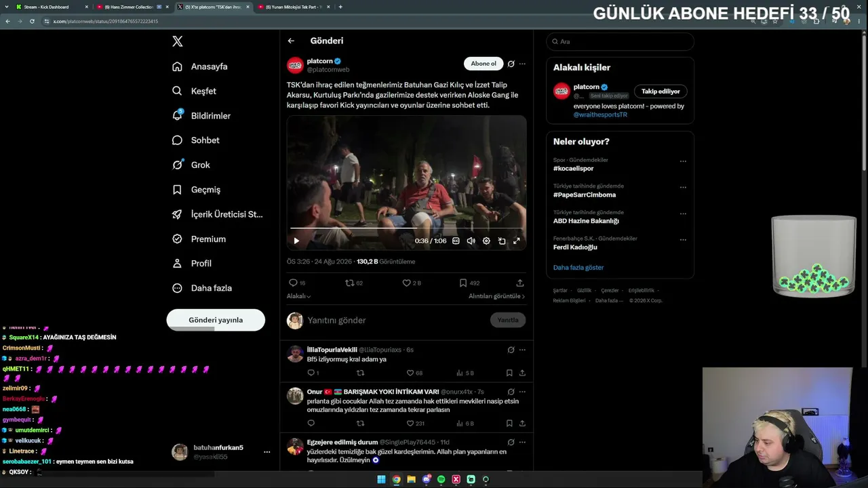Click the Daha fazla göster link

coord(578,268)
